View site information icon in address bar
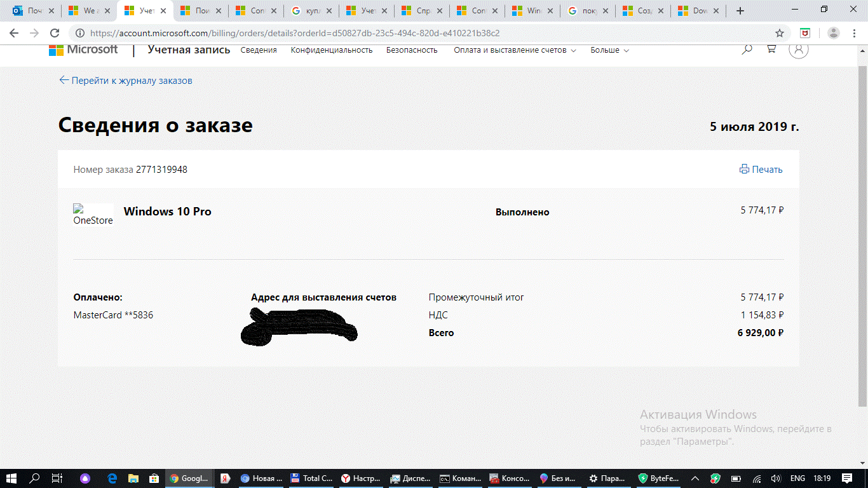 [x=81, y=33]
